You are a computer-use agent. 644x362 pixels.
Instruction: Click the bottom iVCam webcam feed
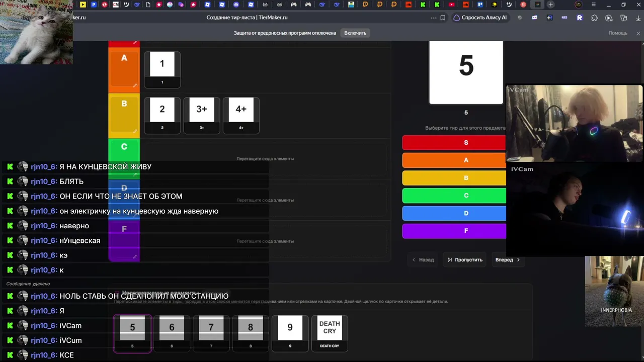click(x=575, y=210)
